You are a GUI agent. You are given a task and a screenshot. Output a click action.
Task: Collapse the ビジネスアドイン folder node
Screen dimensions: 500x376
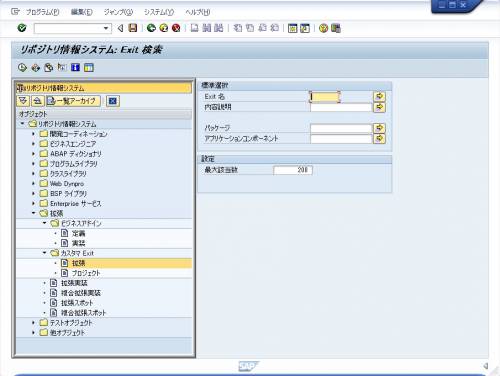pyautogui.click(x=44, y=223)
